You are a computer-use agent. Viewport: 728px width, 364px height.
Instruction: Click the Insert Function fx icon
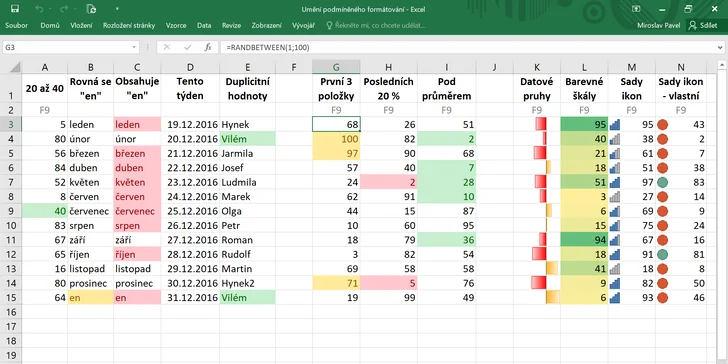pos(208,47)
